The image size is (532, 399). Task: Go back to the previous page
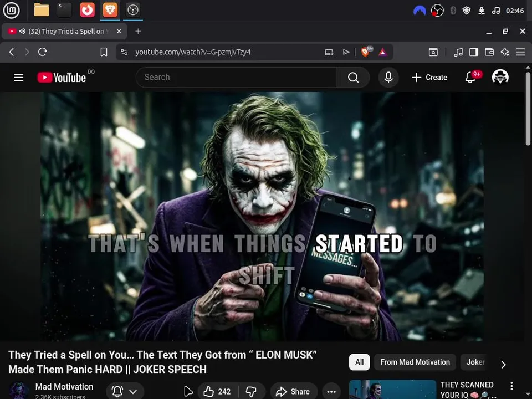click(x=12, y=52)
